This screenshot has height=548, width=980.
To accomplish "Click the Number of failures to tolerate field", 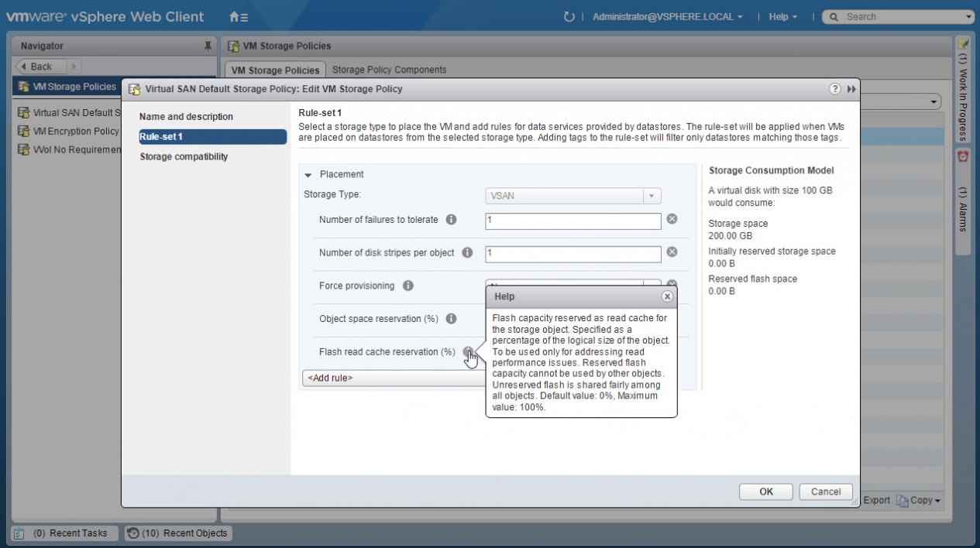I will click(573, 221).
